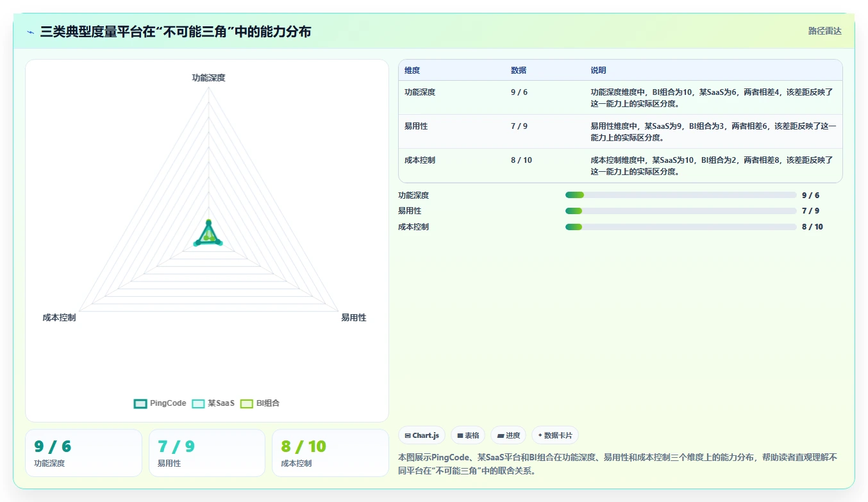Click the 易用性 label beside its progress bar

coord(410,211)
